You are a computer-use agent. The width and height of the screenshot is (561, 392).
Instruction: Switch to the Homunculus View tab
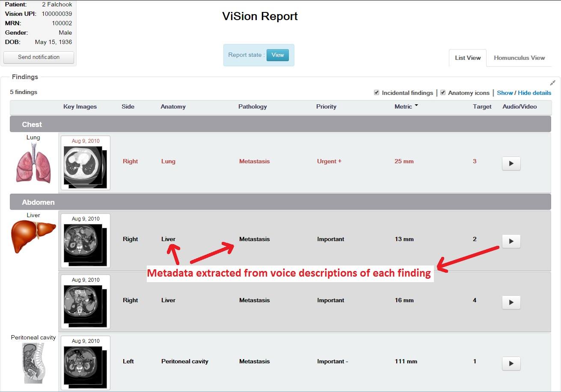pos(519,58)
